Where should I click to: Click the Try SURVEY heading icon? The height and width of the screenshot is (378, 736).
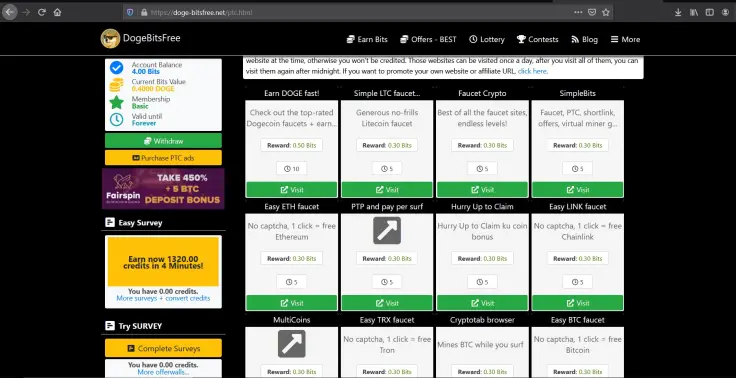[110, 326]
